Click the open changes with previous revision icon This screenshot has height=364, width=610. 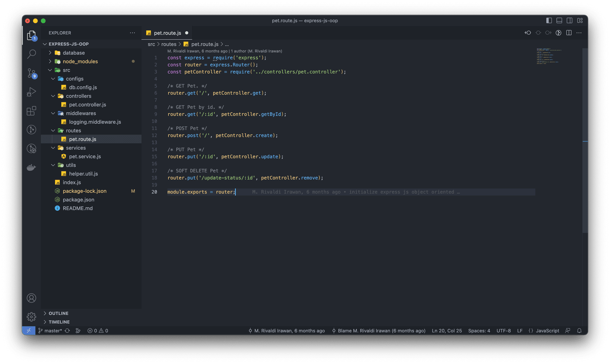528,33
